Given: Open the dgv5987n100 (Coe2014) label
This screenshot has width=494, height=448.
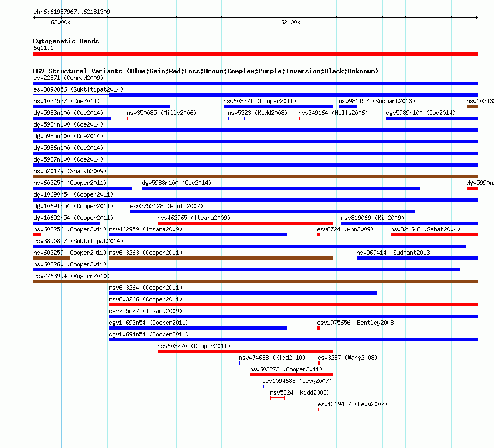Looking at the screenshot, I should pos(68,159).
